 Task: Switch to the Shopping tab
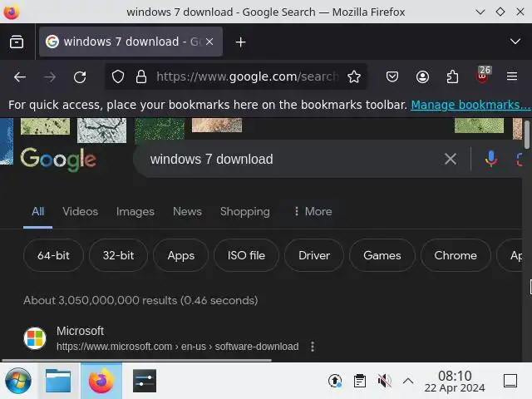click(245, 212)
